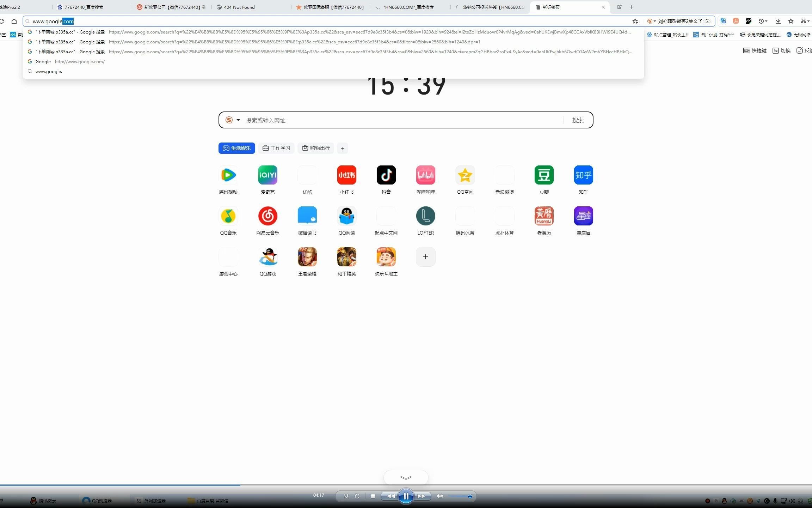The width and height of the screenshot is (812, 508).
Task: Open a new tab with plus button
Action: [x=632, y=7]
